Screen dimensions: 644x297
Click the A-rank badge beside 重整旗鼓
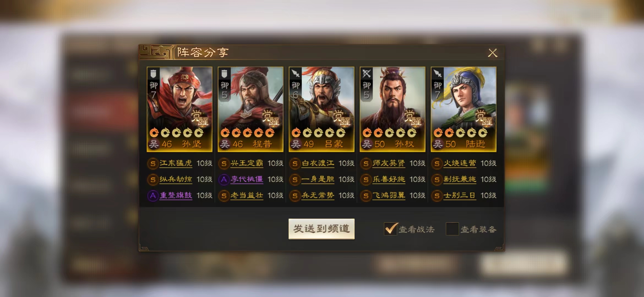pyautogui.click(x=153, y=196)
